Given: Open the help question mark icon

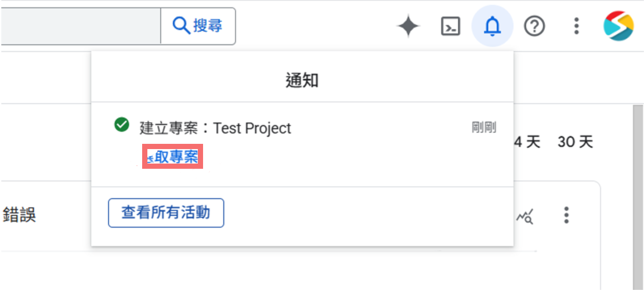Looking at the screenshot, I should coord(534,26).
